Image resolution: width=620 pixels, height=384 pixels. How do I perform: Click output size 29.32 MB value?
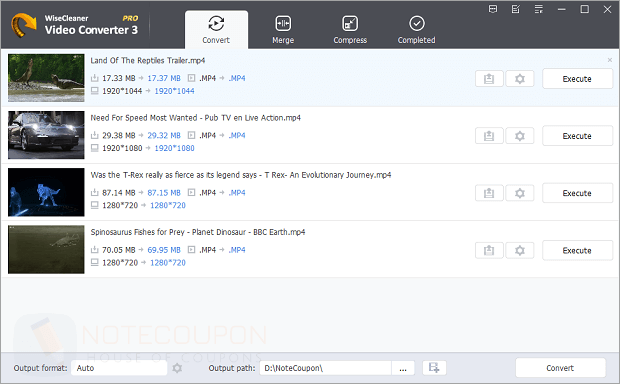[x=164, y=136]
